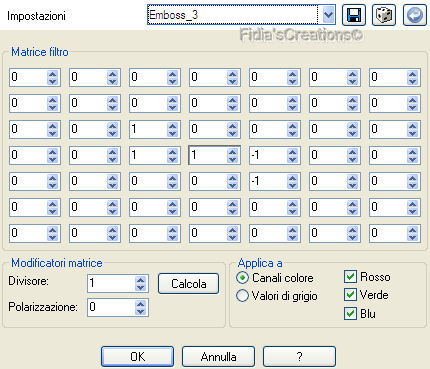Confirm with the OK button

[137, 357]
